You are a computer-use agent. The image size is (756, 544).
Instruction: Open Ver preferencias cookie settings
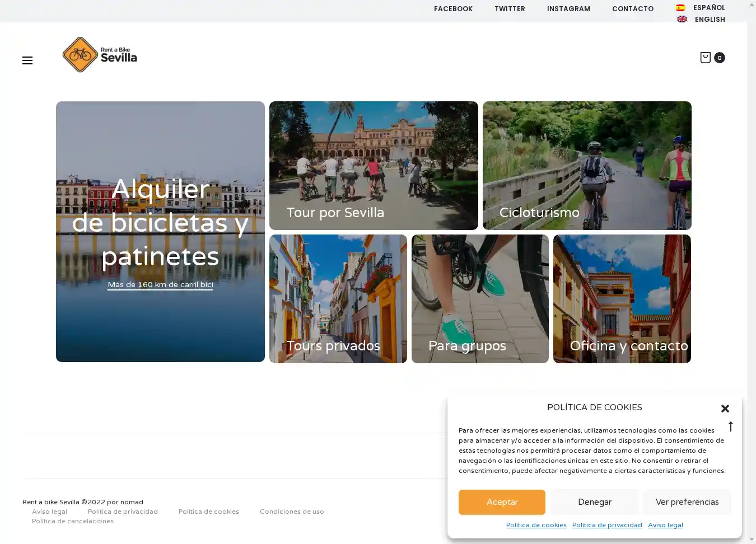pos(687,502)
